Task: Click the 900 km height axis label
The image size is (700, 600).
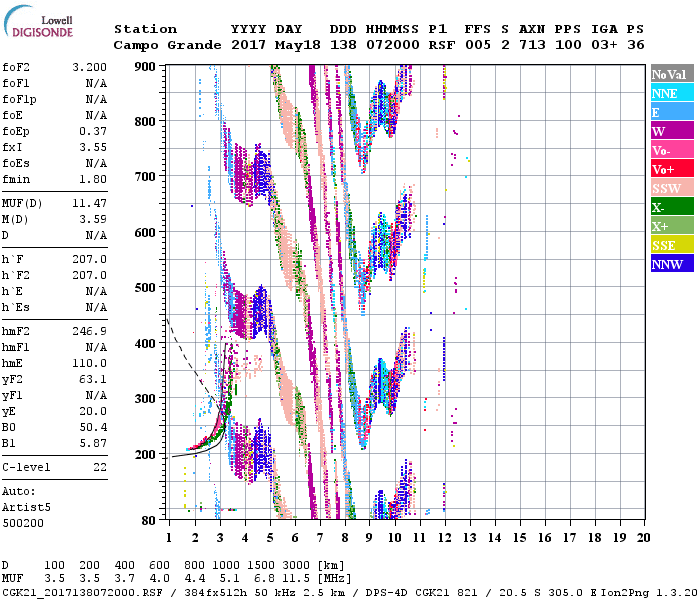Action: click(145, 67)
